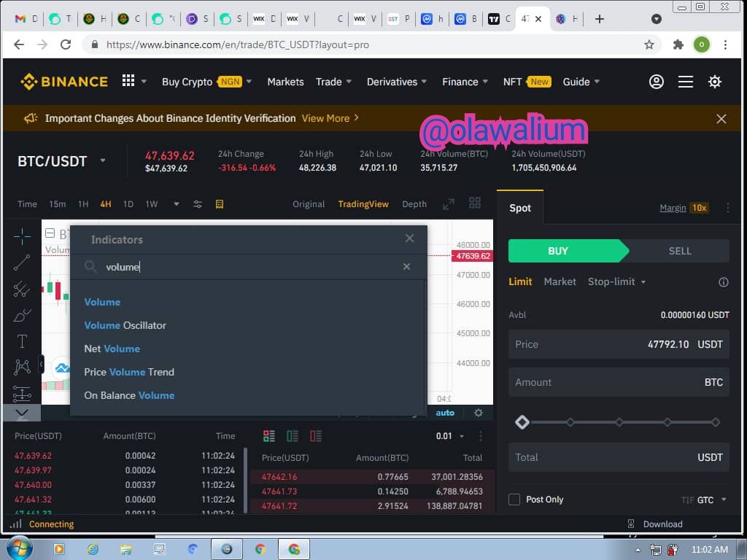Open chart settings gear below the chart
The image size is (747, 560).
tap(479, 413)
